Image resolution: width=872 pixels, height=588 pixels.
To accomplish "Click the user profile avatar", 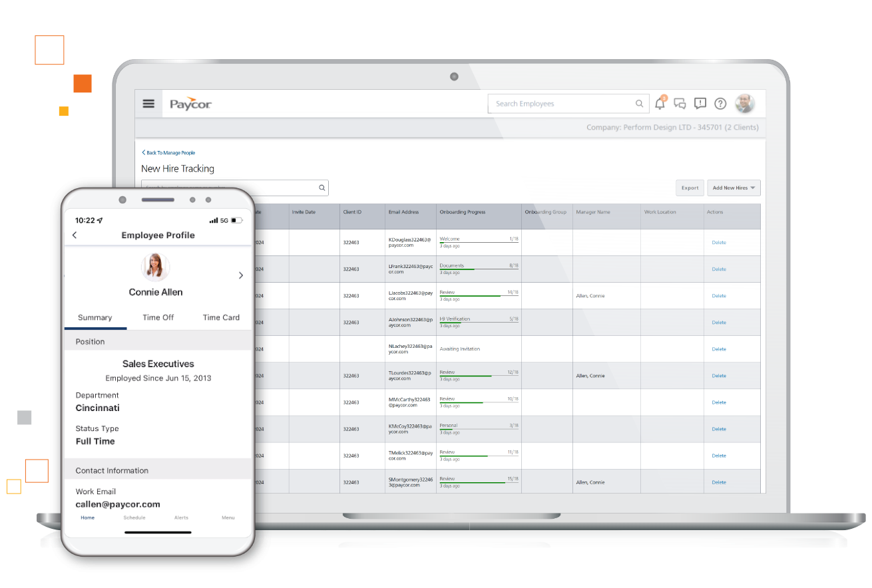I will [x=744, y=104].
